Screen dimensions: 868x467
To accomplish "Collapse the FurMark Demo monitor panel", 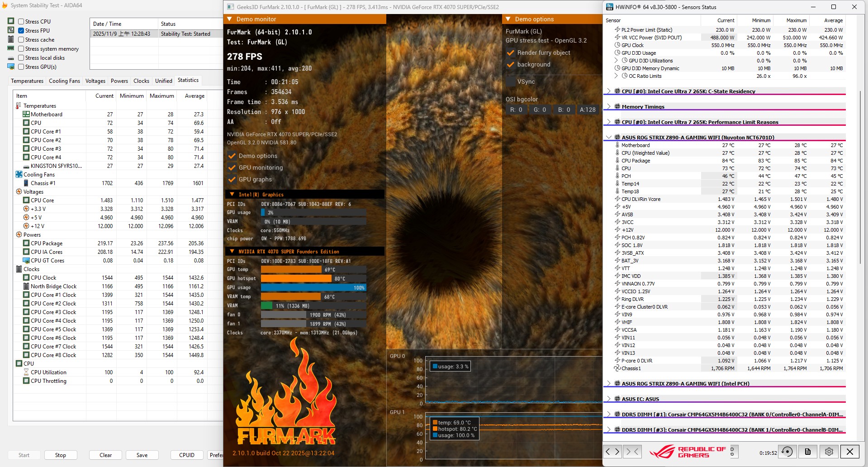I will pos(230,19).
